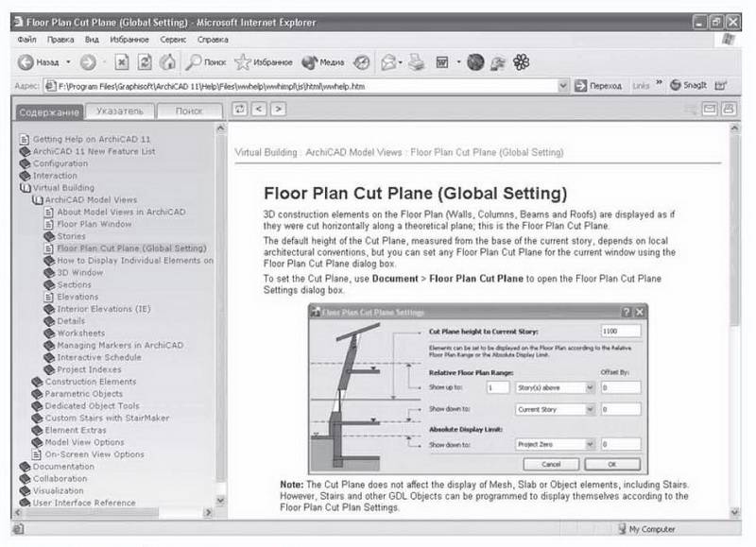
Task: Switch to the Поиск help tab
Action: (x=189, y=111)
